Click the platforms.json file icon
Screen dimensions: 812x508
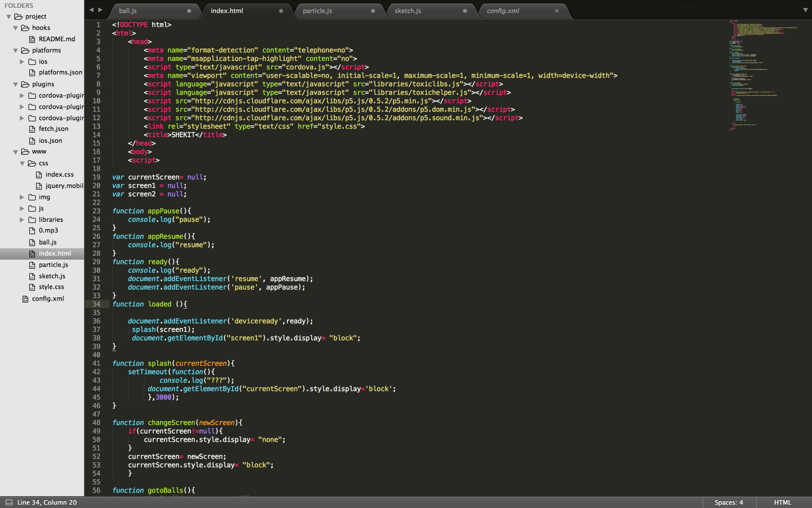click(32, 72)
